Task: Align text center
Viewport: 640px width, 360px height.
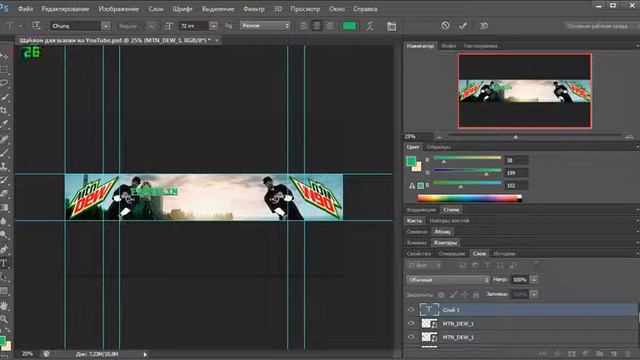Action: pyautogui.click(x=317, y=26)
